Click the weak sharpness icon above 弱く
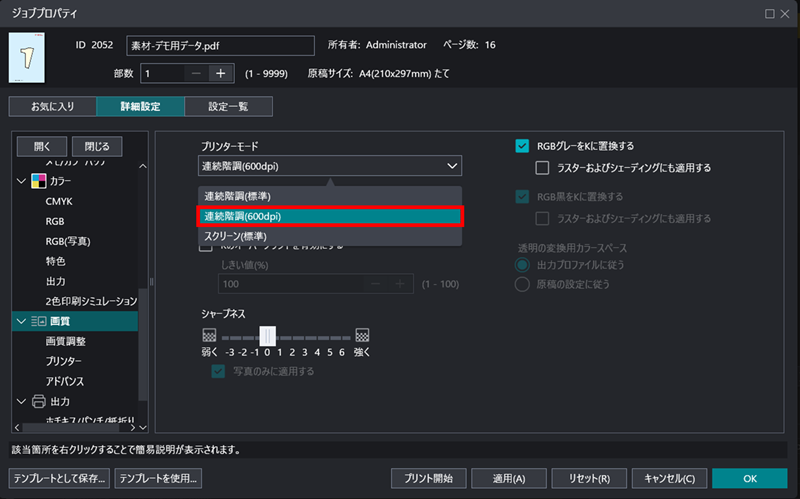 point(209,335)
